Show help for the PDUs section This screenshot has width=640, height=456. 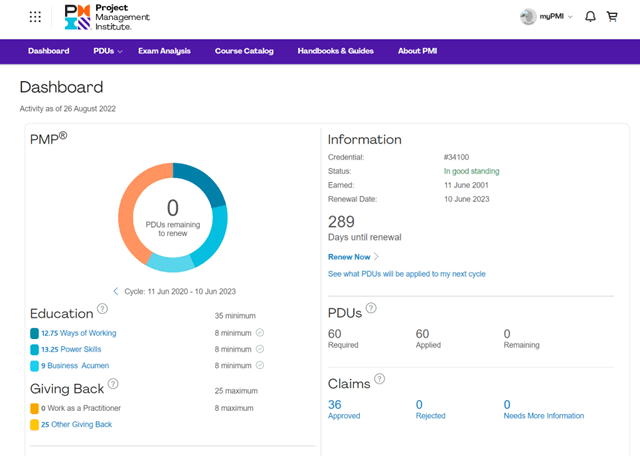click(x=371, y=311)
